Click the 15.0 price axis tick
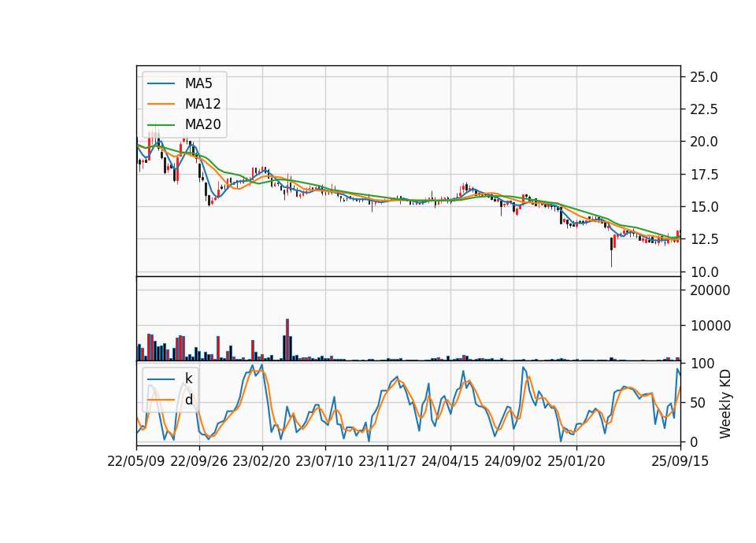The image size is (756, 543). click(704, 207)
